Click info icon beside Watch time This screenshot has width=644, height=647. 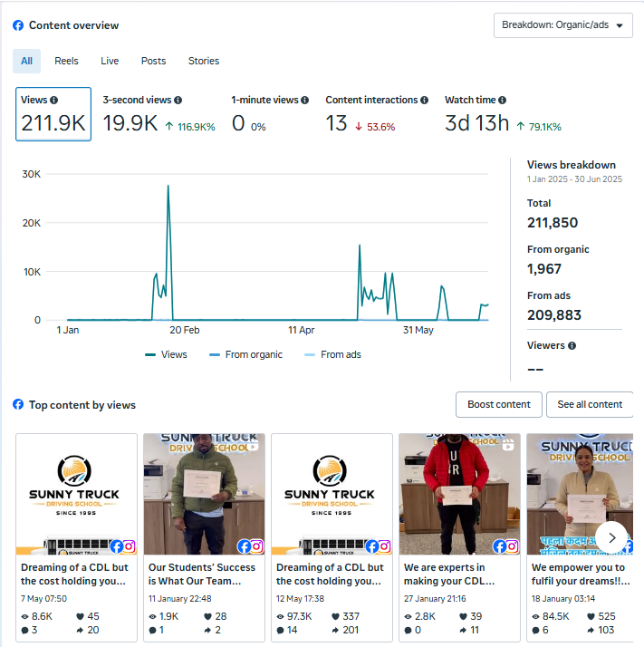tap(502, 101)
